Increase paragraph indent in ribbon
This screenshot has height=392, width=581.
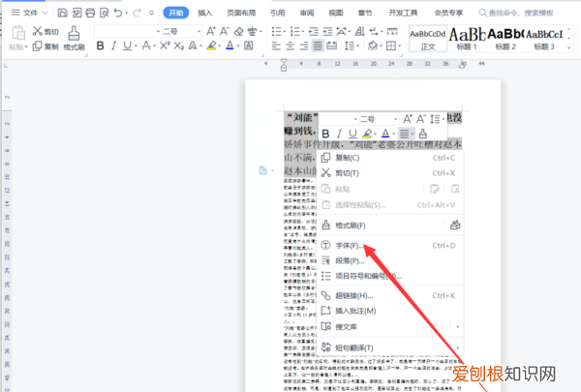tap(327, 32)
